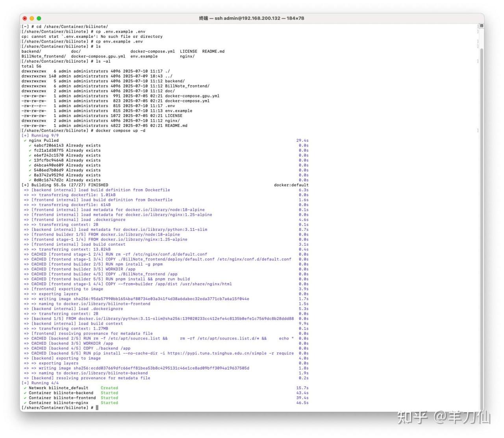Click the final prompt with the cursor block
This screenshot has height=438, width=504.
pos(60,408)
